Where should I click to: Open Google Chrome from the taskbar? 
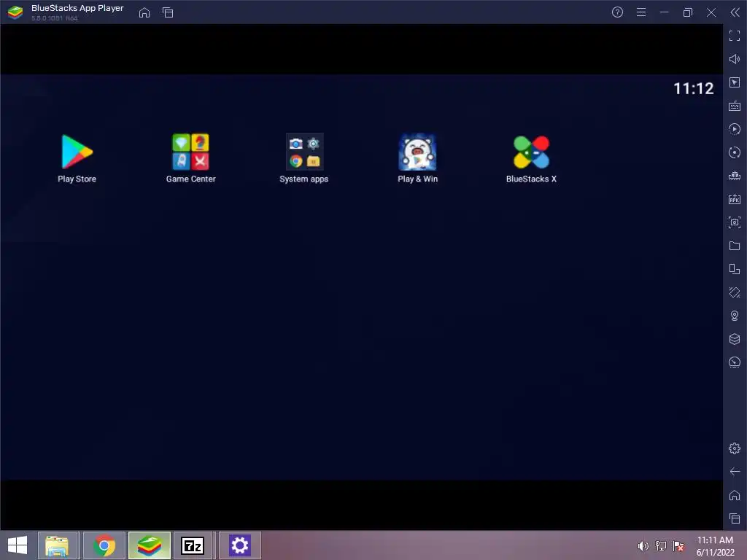pyautogui.click(x=104, y=545)
